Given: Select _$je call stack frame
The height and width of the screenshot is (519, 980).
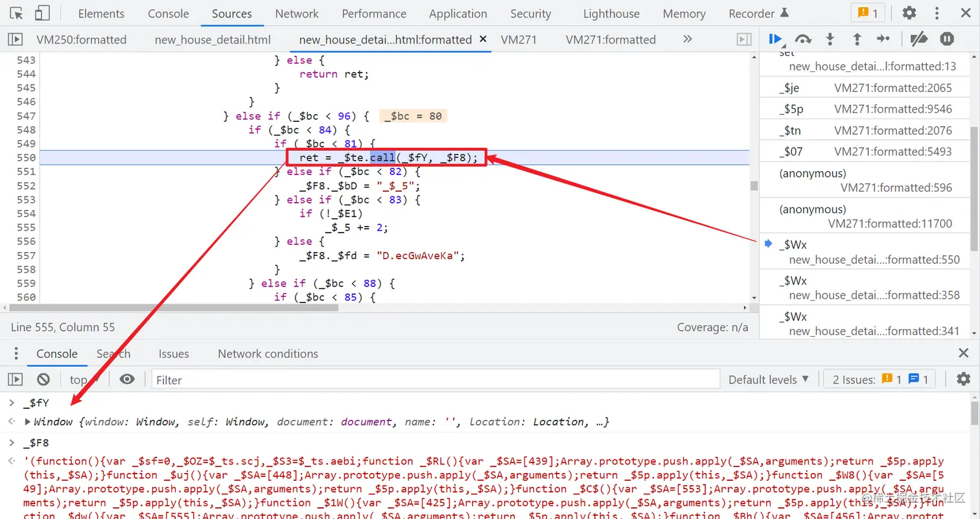Looking at the screenshot, I should [865, 87].
